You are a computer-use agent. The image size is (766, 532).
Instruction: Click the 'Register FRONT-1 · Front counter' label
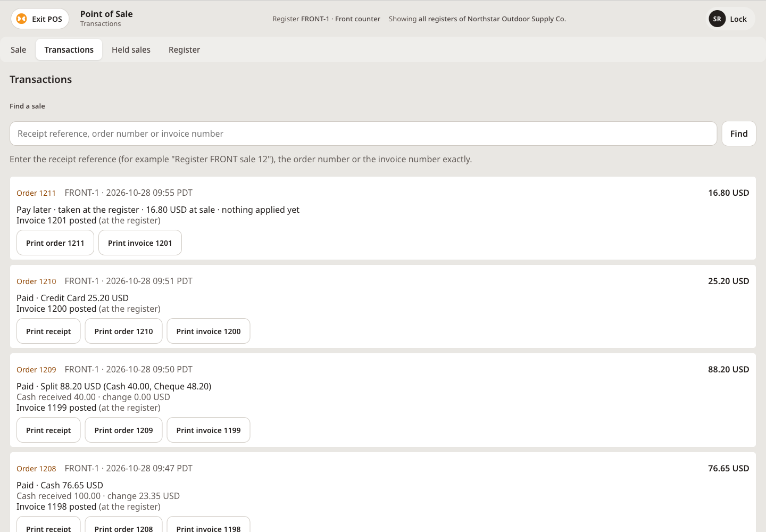click(326, 19)
